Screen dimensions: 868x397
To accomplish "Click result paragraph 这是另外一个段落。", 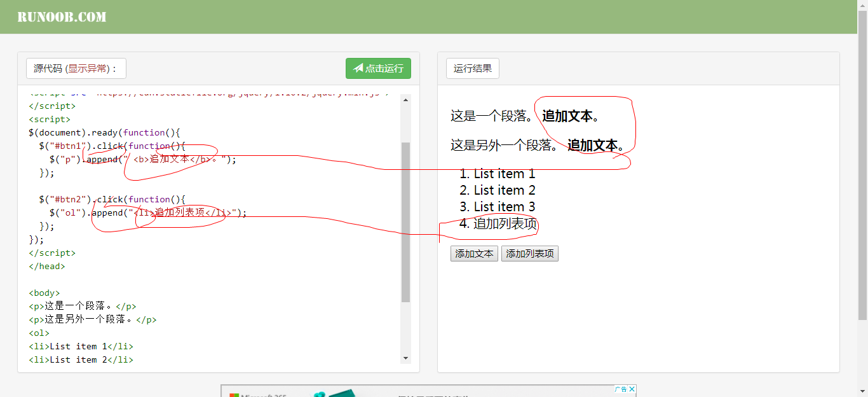I will [505, 145].
